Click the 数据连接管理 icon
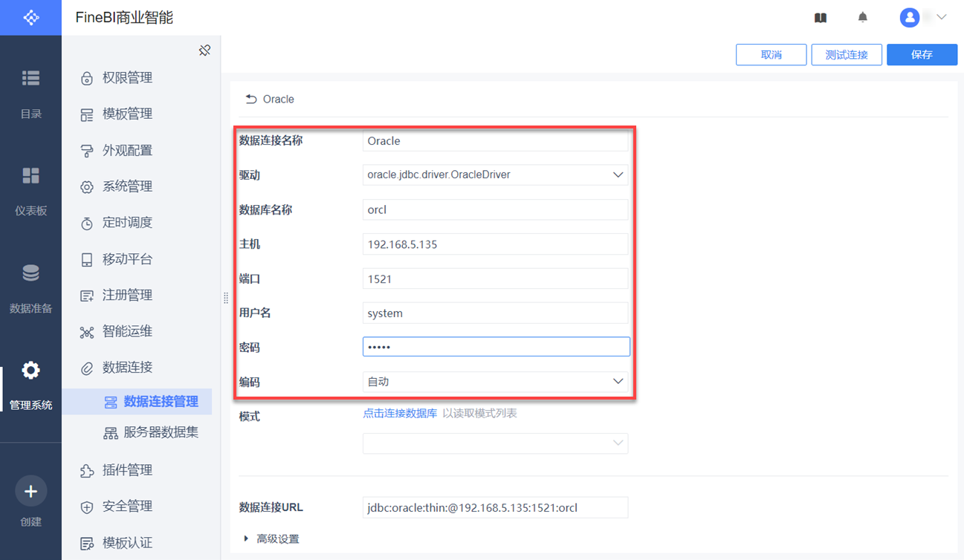This screenshot has width=964, height=560. 111,402
